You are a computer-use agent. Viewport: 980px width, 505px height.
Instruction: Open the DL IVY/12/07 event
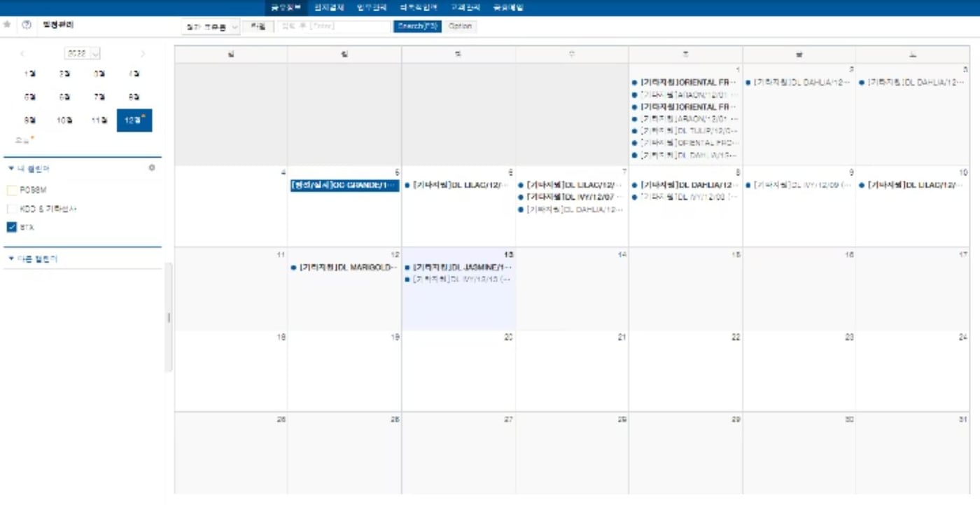pyautogui.click(x=572, y=198)
